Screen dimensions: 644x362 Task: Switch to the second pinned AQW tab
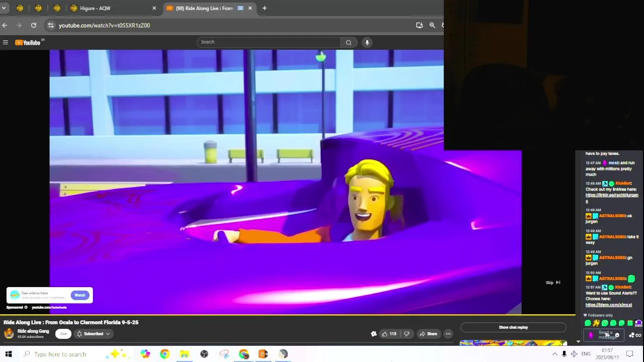[38, 8]
